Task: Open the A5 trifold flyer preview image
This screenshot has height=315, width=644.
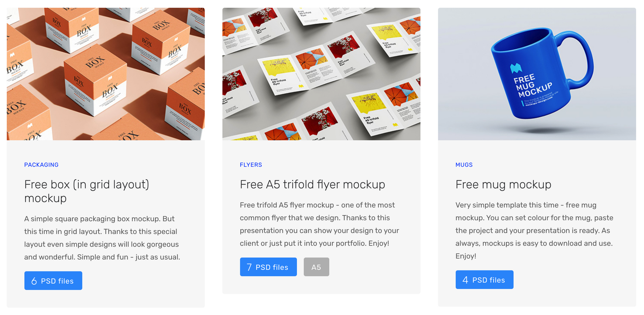Action: (321, 74)
